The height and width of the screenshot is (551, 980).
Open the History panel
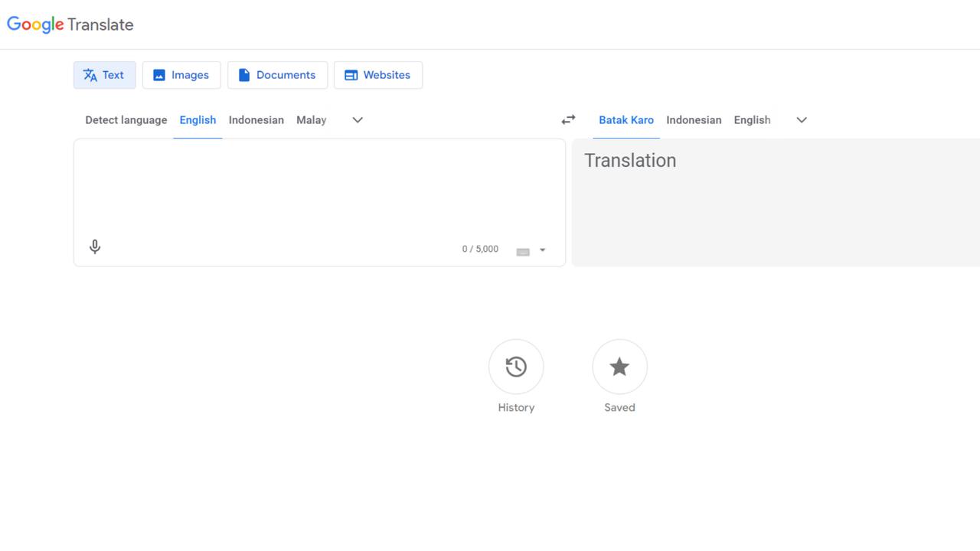pyautogui.click(x=516, y=367)
